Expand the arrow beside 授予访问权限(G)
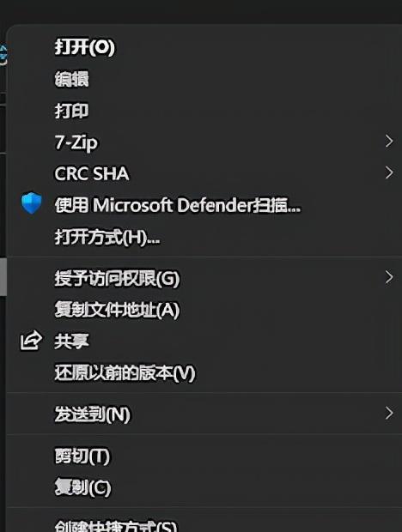This screenshot has height=532, width=402. click(x=389, y=277)
